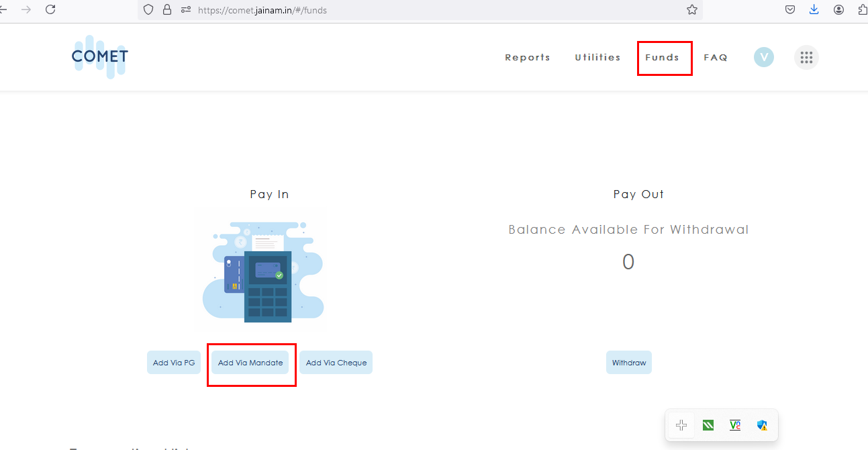
Task: Open the site permissions icon in address bar
Action: point(186,10)
